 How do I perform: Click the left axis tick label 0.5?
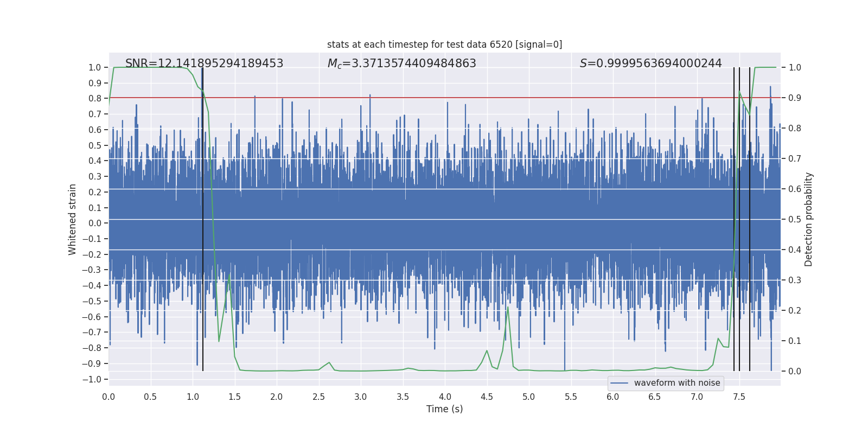[95, 145]
